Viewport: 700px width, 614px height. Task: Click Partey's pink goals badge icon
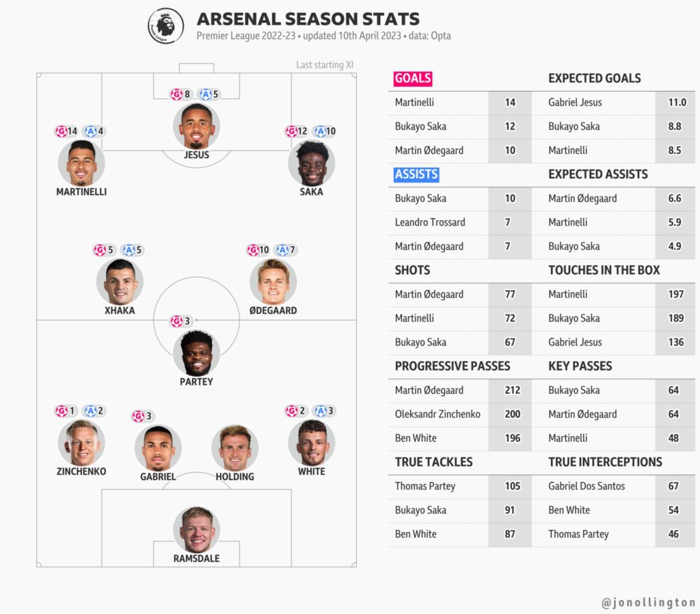(176, 321)
